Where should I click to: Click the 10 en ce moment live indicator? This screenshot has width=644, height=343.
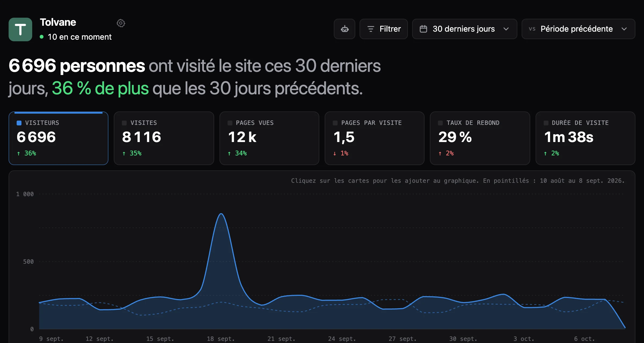coord(76,37)
